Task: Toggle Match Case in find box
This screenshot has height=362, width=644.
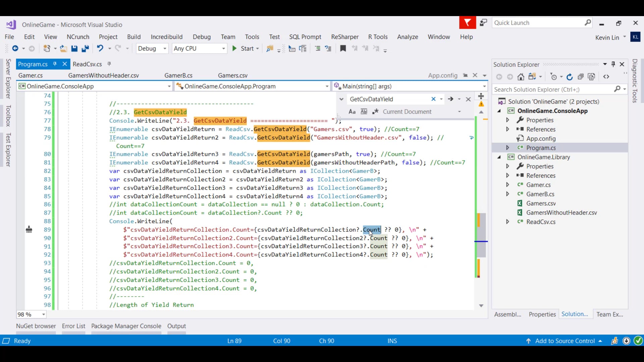Action: [x=352, y=112]
